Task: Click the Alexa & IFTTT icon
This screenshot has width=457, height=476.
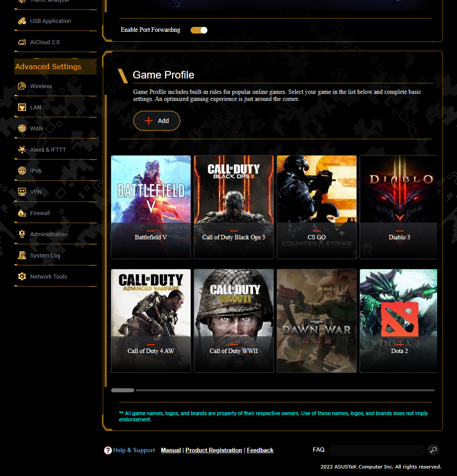Action: pos(22,150)
